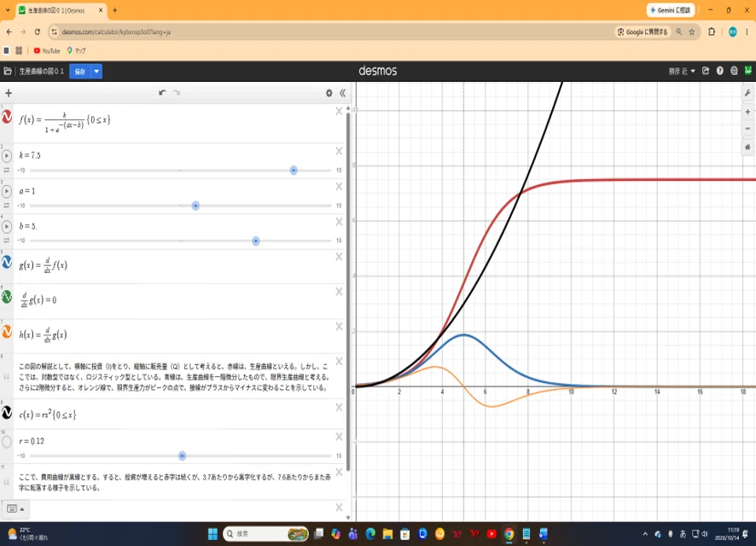Add a new expression item with plus
The image size is (756, 546).
(x=9, y=93)
